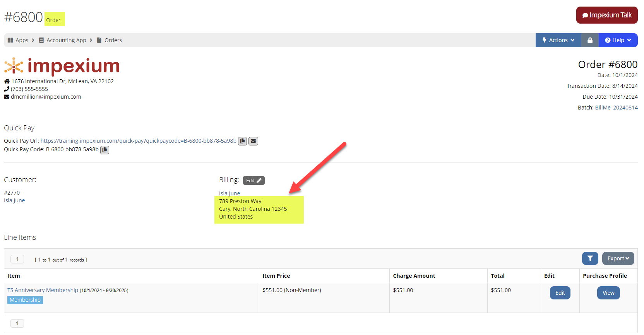This screenshot has width=644, height=335.
Task: Expand the Actions dropdown menu
Action: click(x=558, y=40)
